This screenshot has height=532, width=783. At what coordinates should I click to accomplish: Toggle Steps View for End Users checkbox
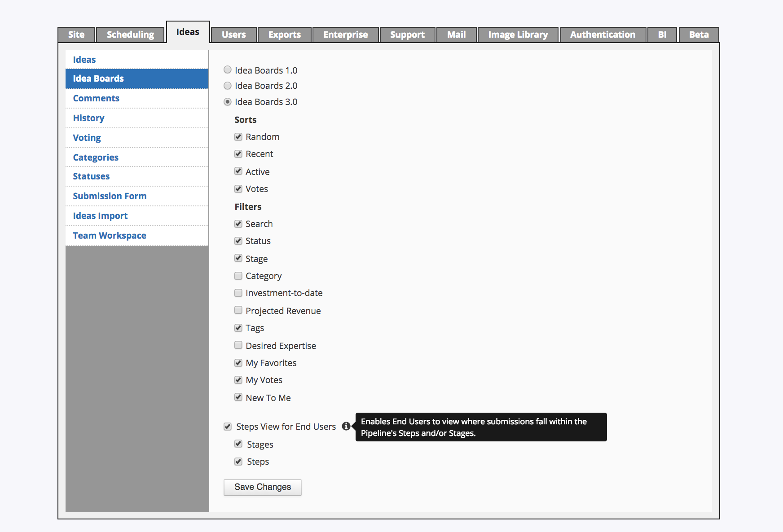[x=228, y=427]
